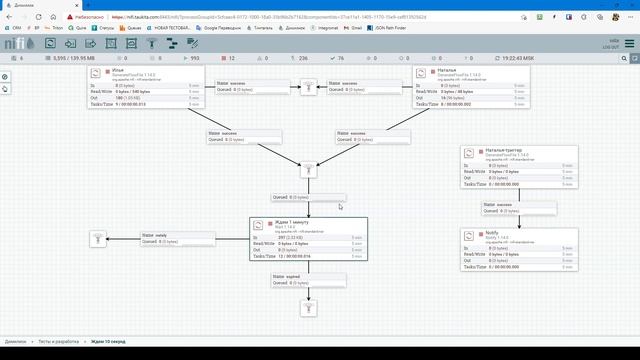
Task: Open the browser home page
Action: coord(53,17)
